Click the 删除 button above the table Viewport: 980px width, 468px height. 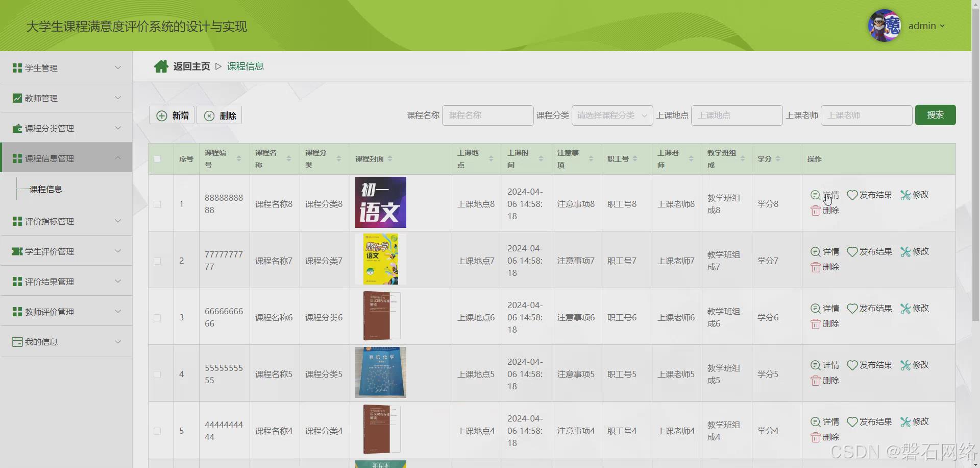219,115
